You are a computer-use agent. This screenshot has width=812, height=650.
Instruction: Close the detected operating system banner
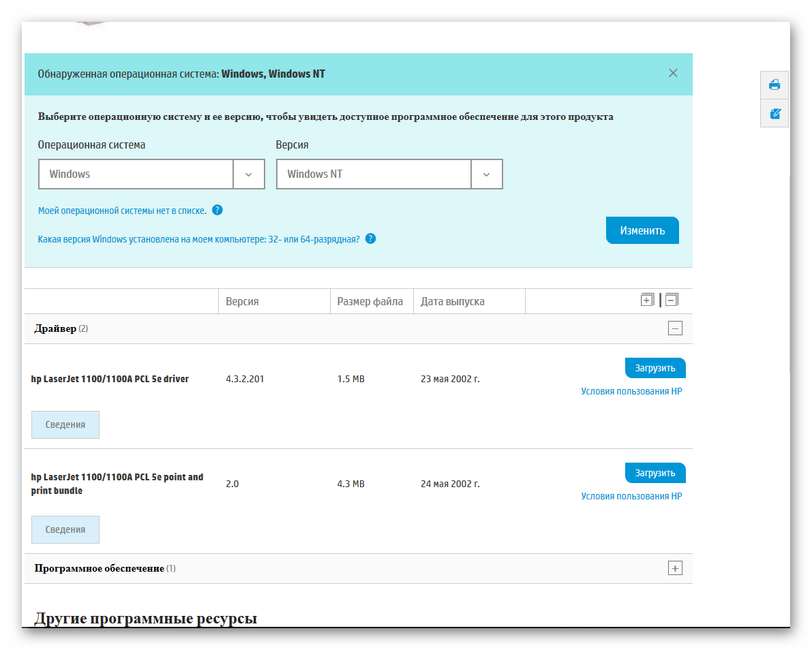[x=673, y=73]
